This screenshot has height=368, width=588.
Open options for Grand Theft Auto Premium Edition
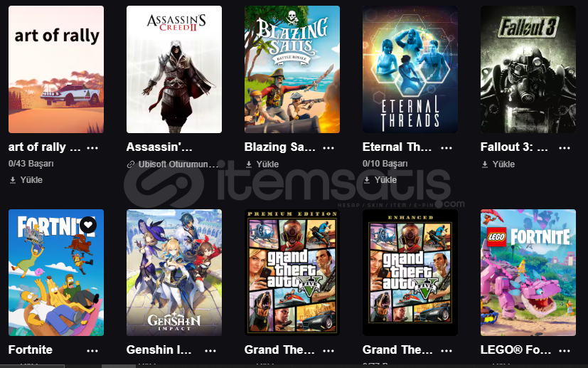pos(328,350)
